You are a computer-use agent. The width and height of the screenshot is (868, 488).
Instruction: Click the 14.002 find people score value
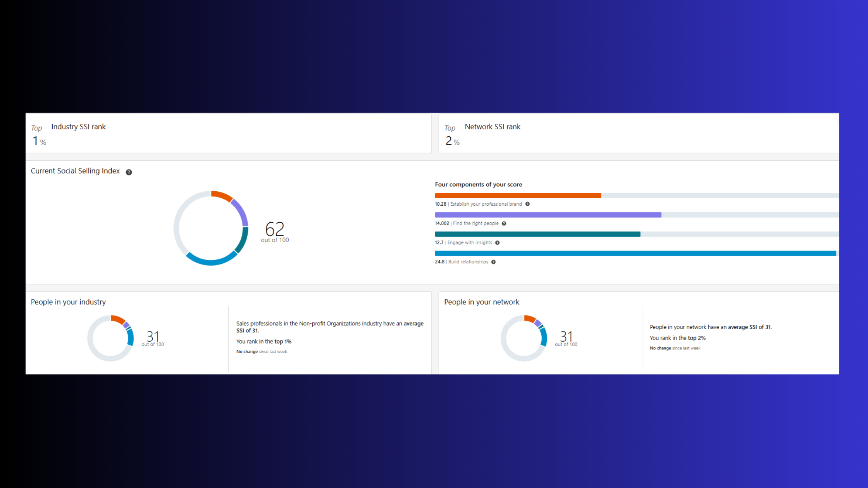pyautogui.click(x=442, y=223)
